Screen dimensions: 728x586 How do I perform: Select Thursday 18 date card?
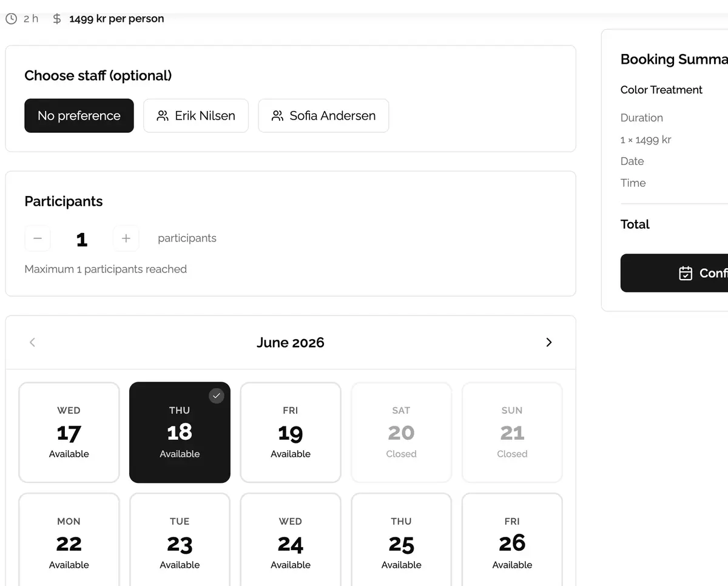180,433
